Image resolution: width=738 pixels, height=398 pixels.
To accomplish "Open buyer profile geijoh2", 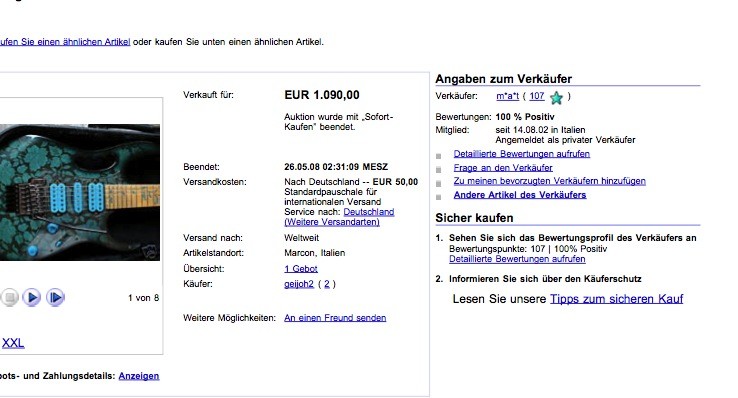I will coord(299,284).
